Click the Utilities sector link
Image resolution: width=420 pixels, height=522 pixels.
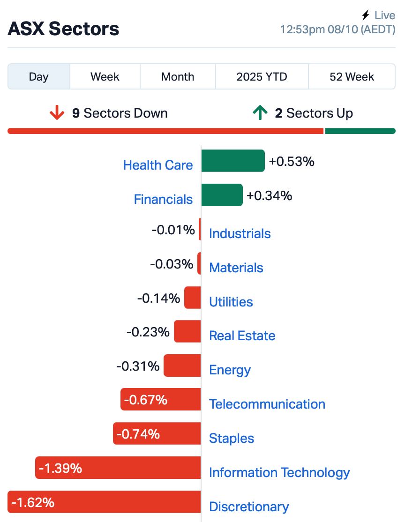[x=231, y=302]
